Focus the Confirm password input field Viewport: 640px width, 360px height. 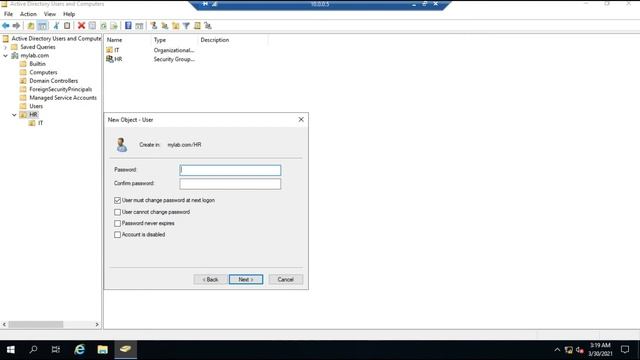pos(230,184)
